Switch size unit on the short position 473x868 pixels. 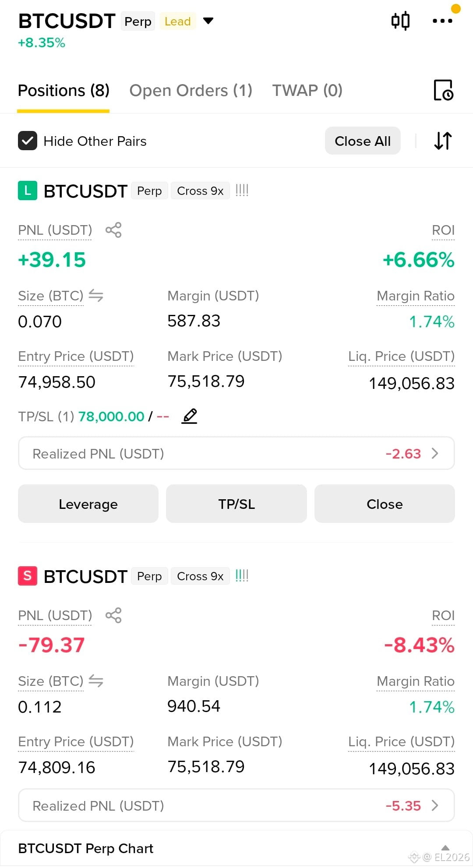pos(96,681)
